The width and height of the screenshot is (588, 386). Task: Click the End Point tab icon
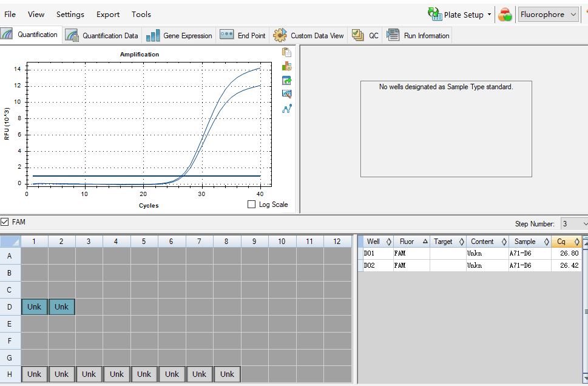[226, 35]
